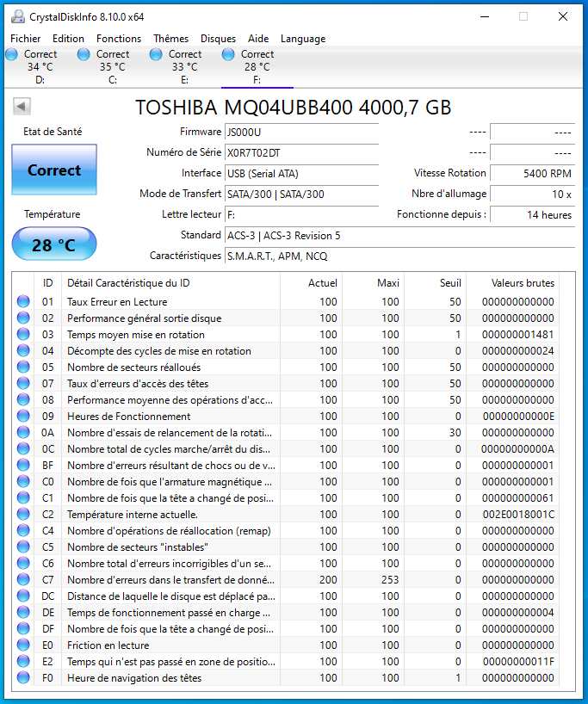Open the Fichier menu
The width and height of the screenshot is (588, 704).
26,39
